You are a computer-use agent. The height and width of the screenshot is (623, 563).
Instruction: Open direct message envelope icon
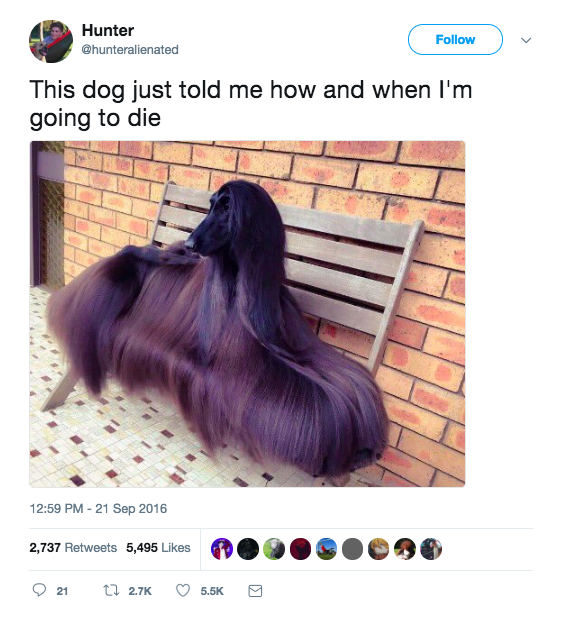click(255, 591)
